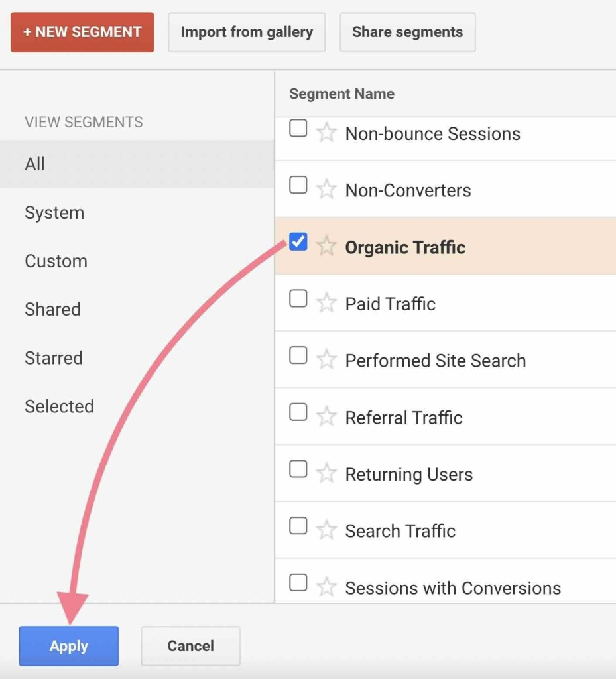Star the Returning Users segment
The height and width of the screenshot is (679, 616).
coord(326,474)
